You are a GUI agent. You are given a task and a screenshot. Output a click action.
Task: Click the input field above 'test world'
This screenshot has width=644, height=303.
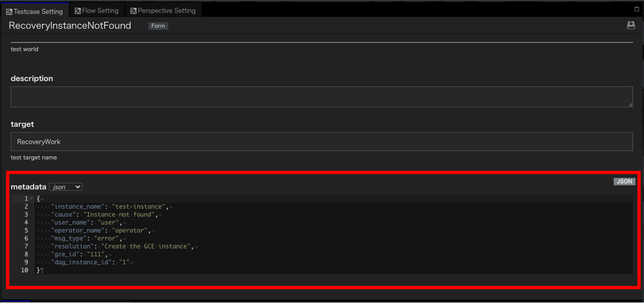[x=321, y=39]
